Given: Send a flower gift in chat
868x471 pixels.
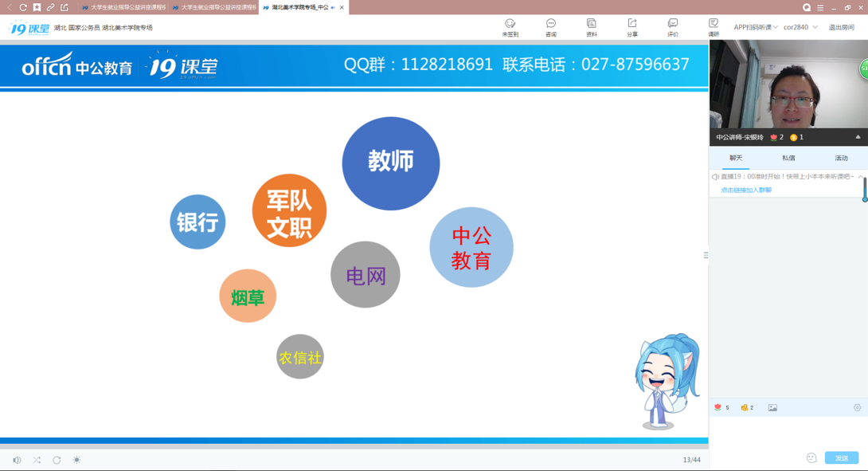Looking at the screenshot, I should pos(718,407).
